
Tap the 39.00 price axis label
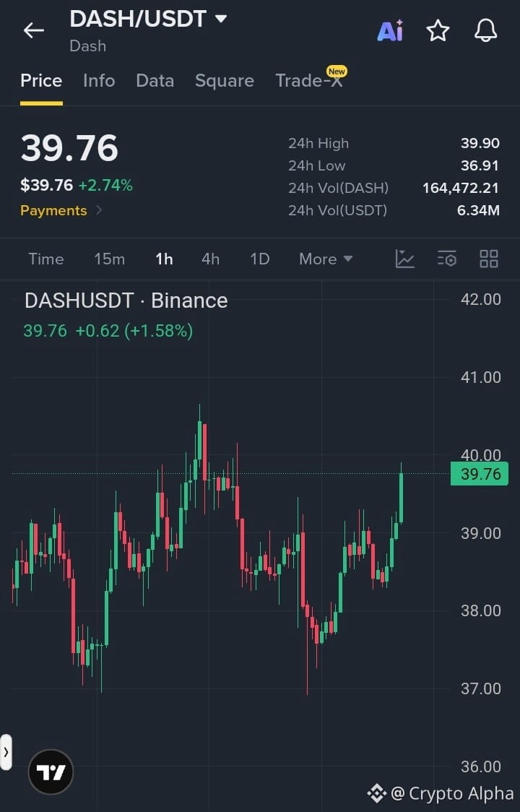tap(480, 533)
